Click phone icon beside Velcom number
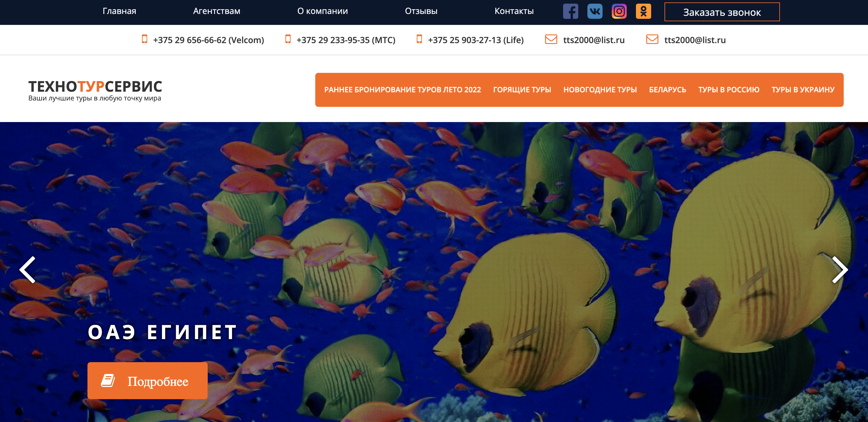Image resolution: width=868 pixels, height=422 pixels. (145, 39)
